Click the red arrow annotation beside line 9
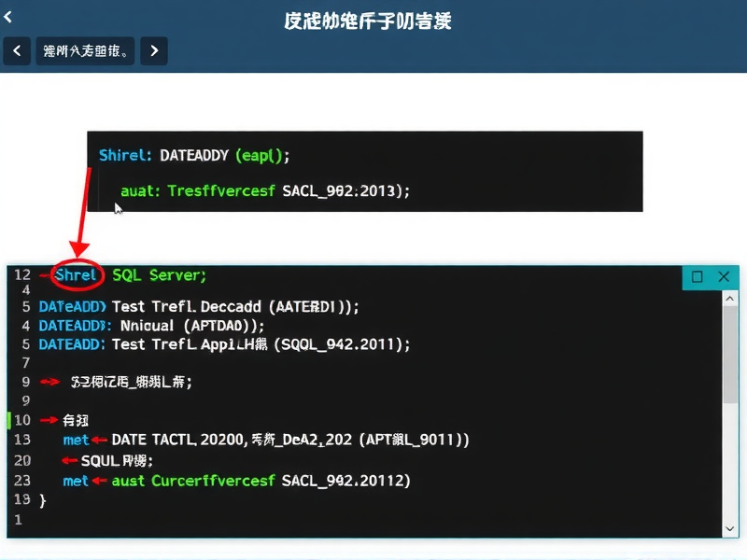The height and width of the screenshot is (560, 747). coord(49,382)
